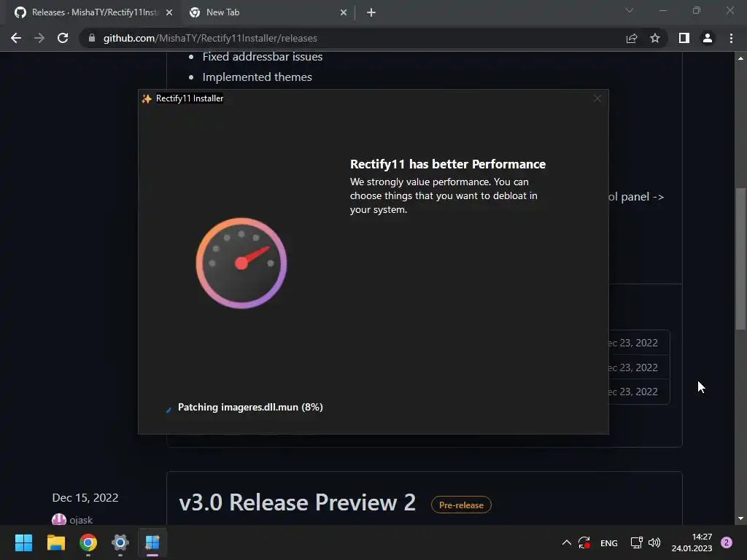This screenshot has height=560, width=747.
Task: Open the volume speaker tray icon
Action: click(654, 542)
